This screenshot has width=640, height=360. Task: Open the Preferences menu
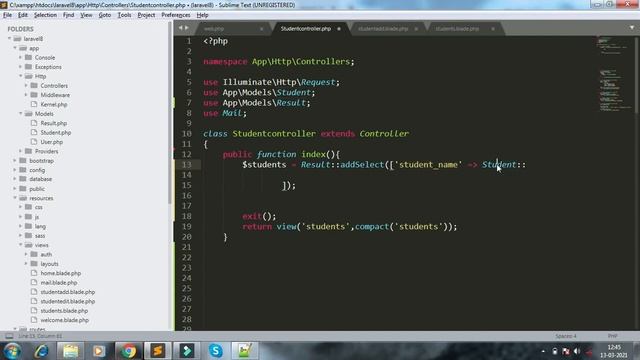click(176, 15)
